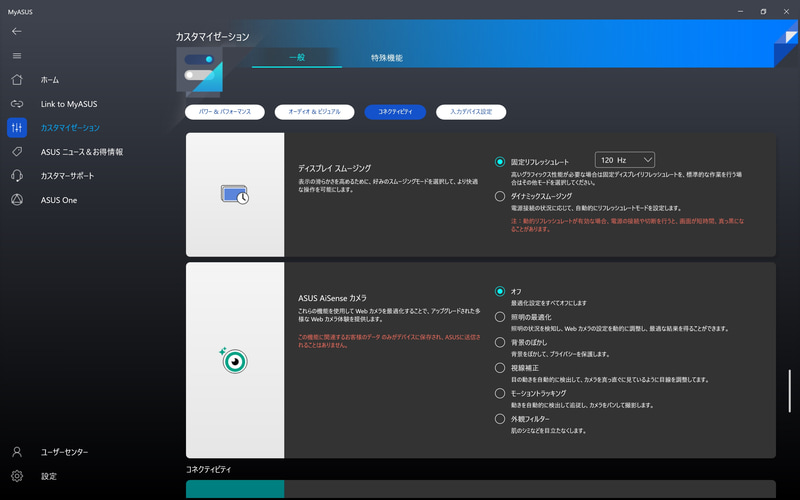
Task: Select the 視線補正 radio button
Action: [x=500, y=368]
